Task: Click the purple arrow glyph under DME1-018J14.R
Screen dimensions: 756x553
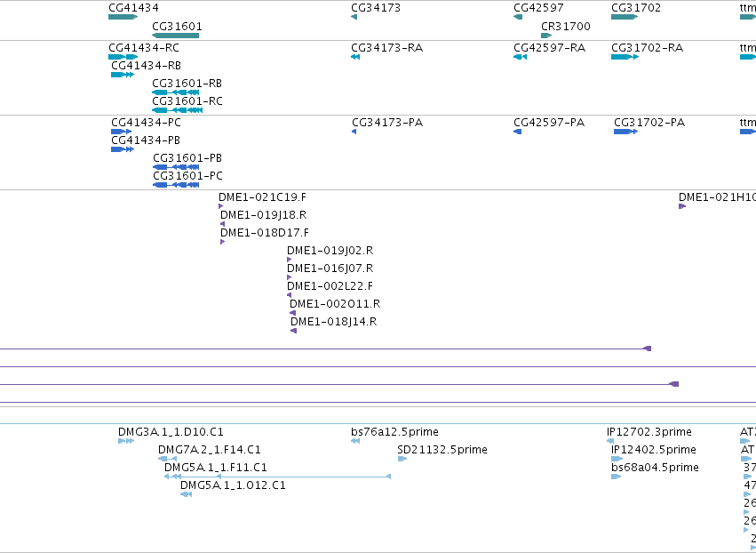Action: point(294,331)
